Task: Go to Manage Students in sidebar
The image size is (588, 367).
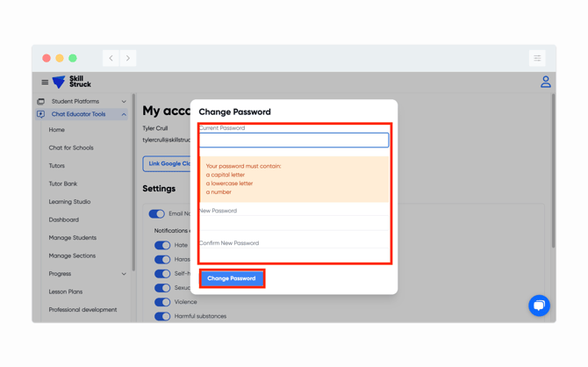Action: (73, 238)
